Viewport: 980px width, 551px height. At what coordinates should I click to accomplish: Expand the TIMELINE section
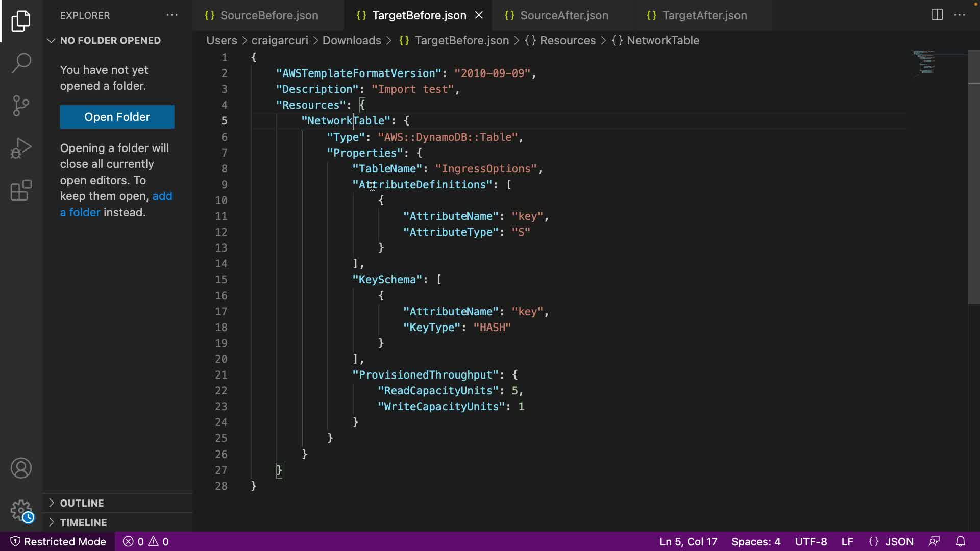click(x=83, y=522)
